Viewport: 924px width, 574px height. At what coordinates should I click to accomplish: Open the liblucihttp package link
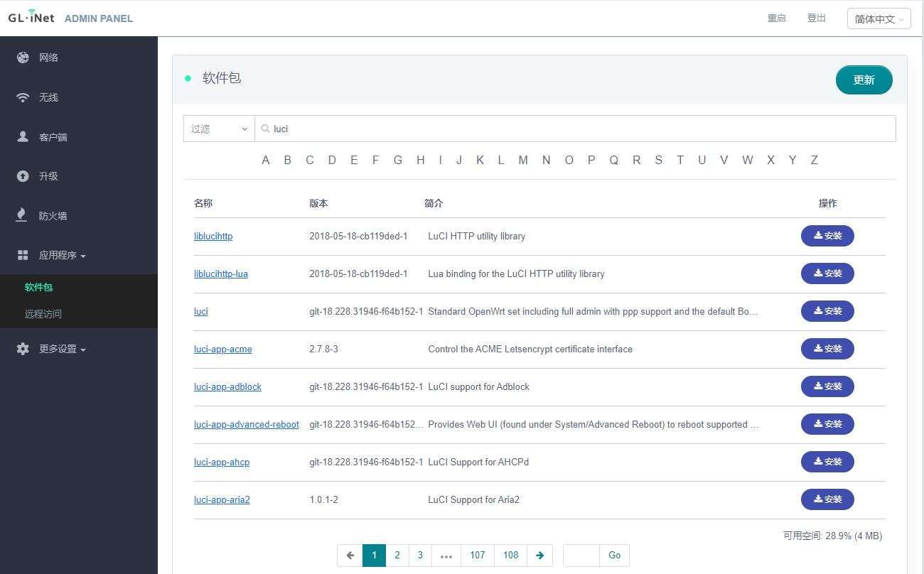[213, 236]
